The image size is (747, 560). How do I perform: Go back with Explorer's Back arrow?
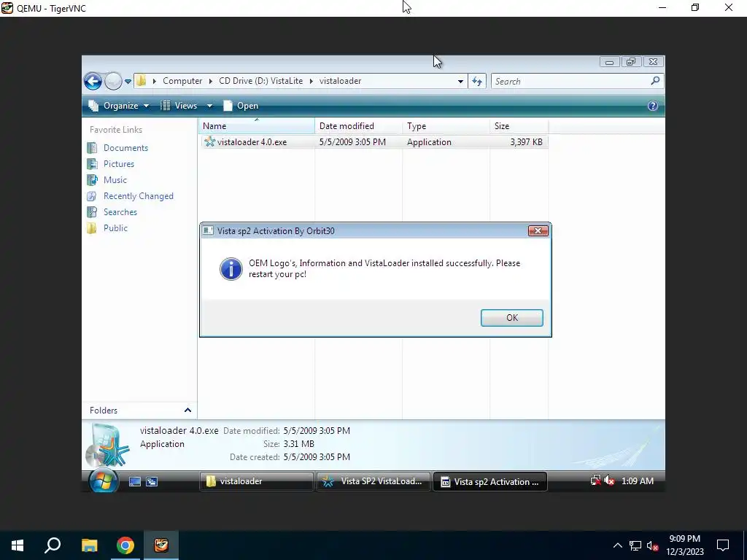[x=93, y=81]
